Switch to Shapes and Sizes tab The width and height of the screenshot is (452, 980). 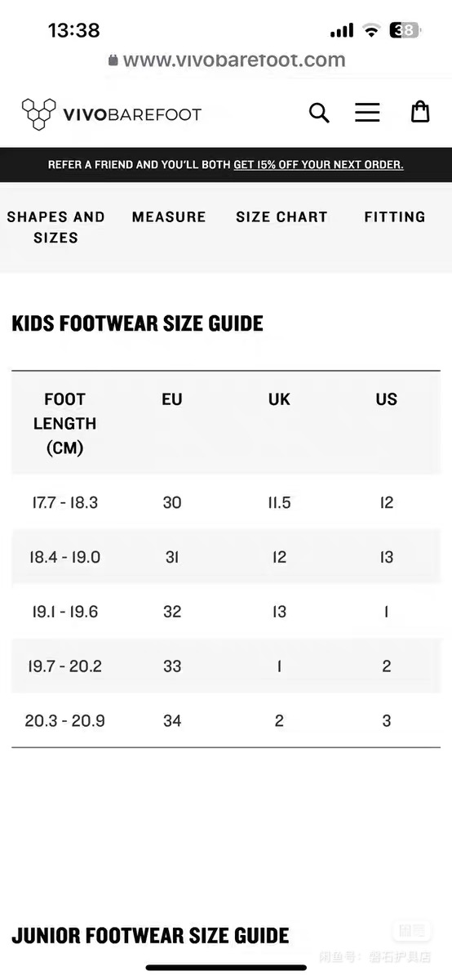click(55, 227)
